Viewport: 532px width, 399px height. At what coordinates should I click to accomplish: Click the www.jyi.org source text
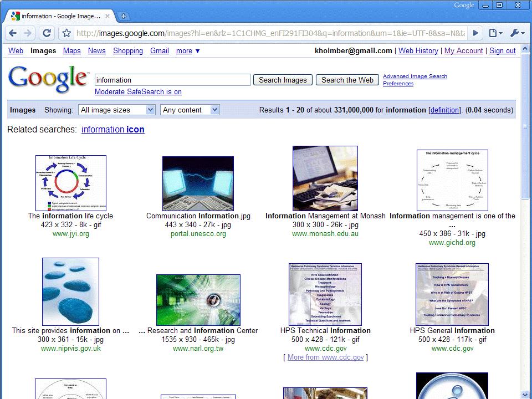[x=71, y=233]
